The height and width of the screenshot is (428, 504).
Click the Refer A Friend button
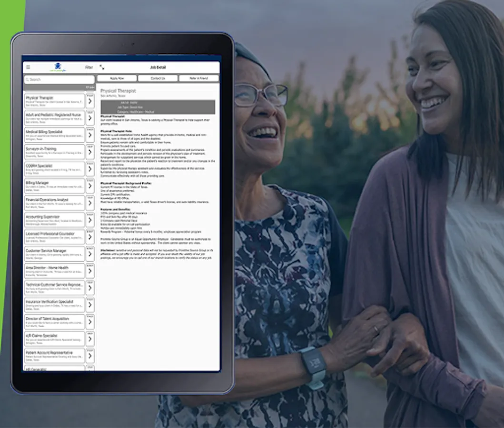pyautogui.click(x=198, y=78)
